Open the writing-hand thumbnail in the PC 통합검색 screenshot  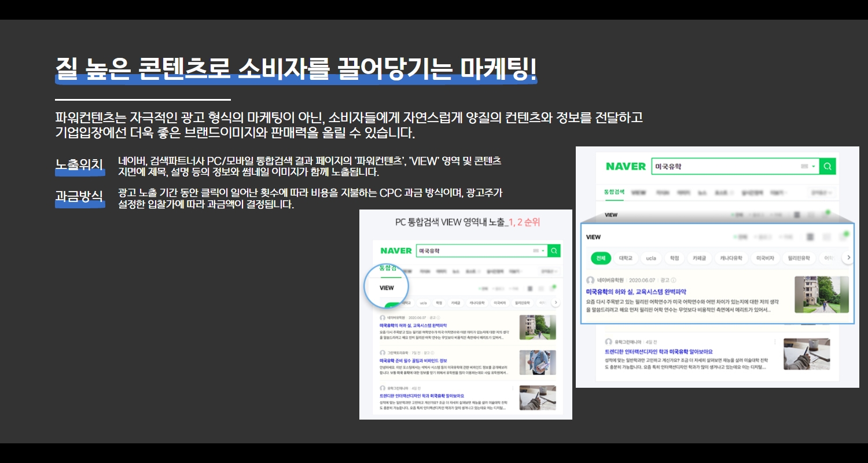pyautogui.click(x=538, y=398)
